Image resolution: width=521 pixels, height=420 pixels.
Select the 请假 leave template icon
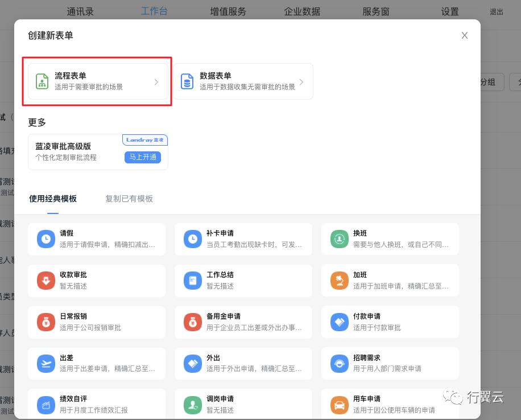[x=46, y=238]
